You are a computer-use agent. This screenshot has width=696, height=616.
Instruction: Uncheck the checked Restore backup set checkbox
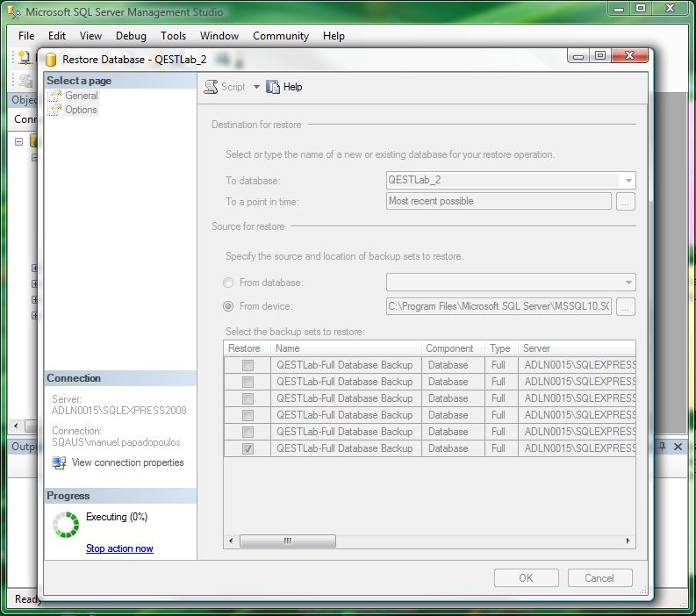248,448
